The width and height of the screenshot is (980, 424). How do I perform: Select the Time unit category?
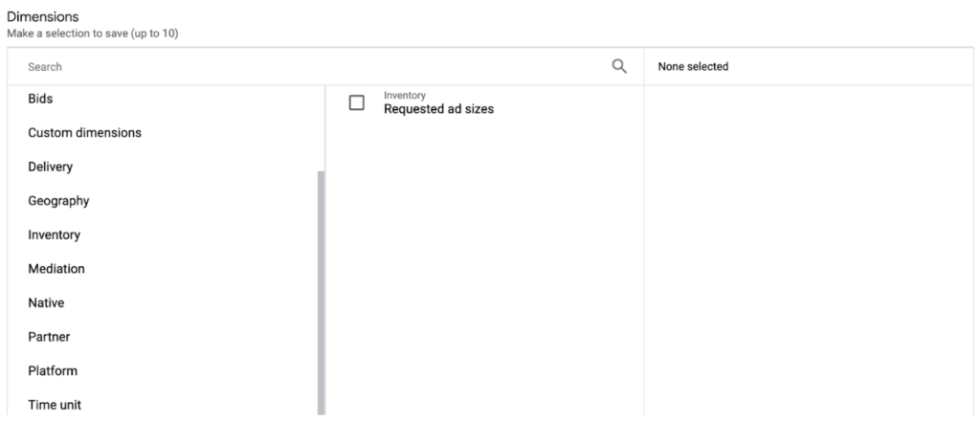pyautogui.click(x=55, y=405)
